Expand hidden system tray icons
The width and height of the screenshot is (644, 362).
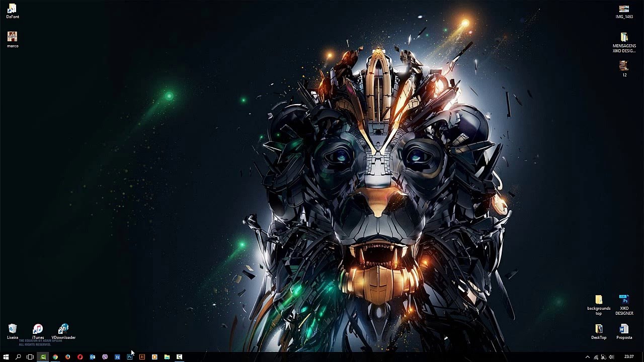coord(587,357)
